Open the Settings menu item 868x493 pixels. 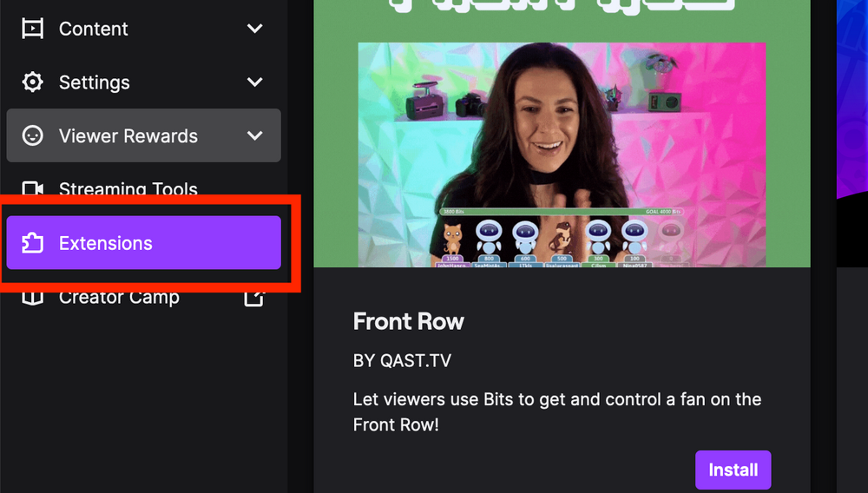143,82
